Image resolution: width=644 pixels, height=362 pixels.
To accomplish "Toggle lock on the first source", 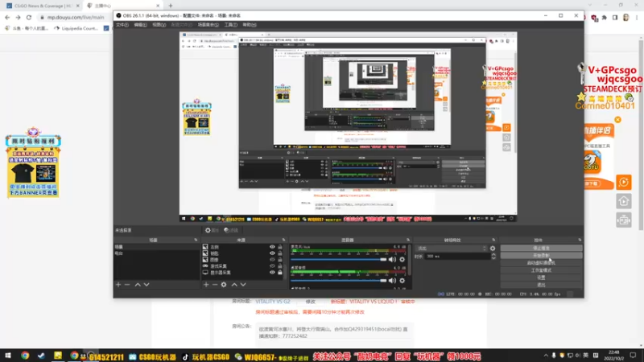I will [x=279, y=247].
